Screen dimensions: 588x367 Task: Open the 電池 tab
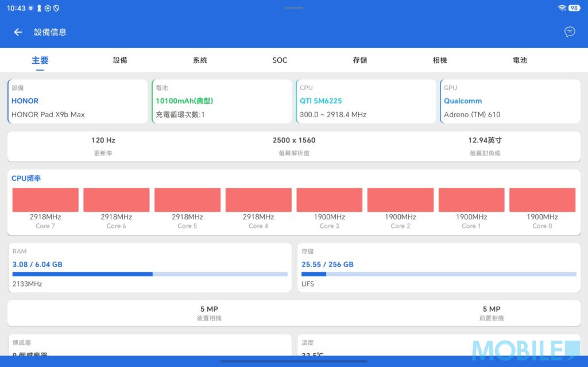pyautogui.click(x=520, y=60)
